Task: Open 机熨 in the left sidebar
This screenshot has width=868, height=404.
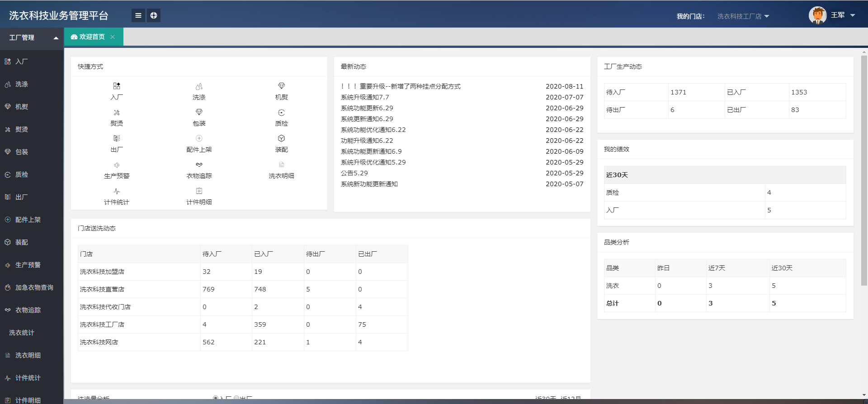Action: 32,107
